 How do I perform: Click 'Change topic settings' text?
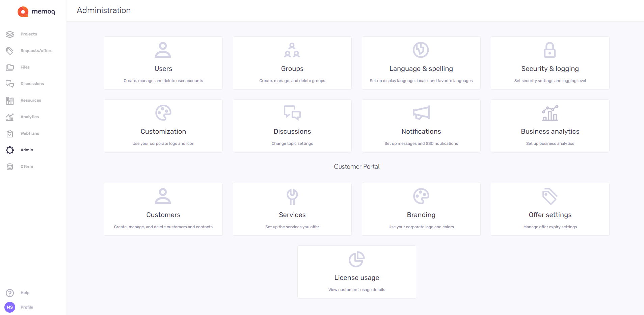(x=292, y=143)
